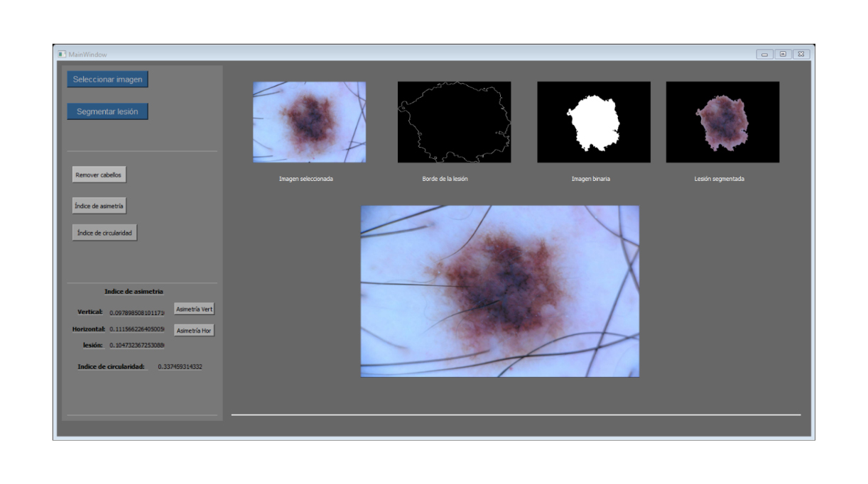Click the Asimetría Hor button
Screen dimensions: 868x484
tap(194, 331)
